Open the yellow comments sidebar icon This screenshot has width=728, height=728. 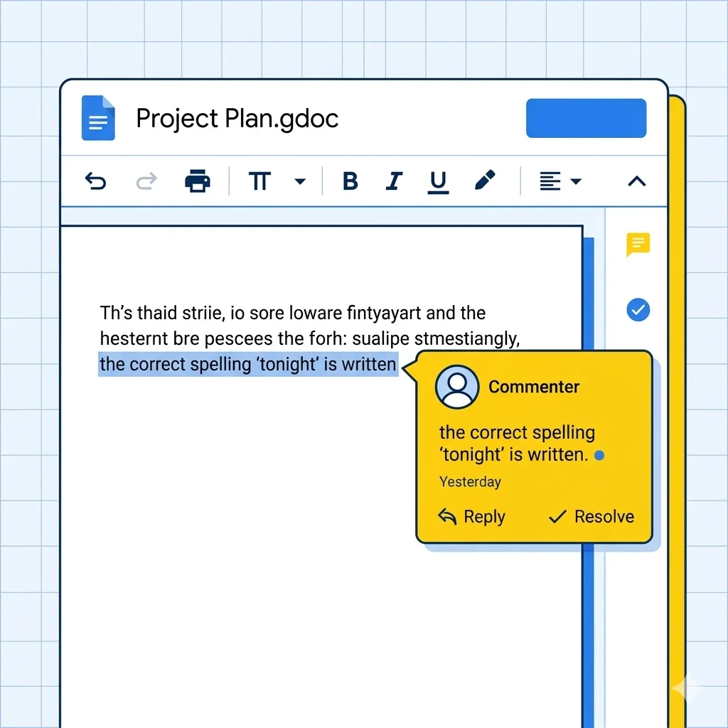638,244
